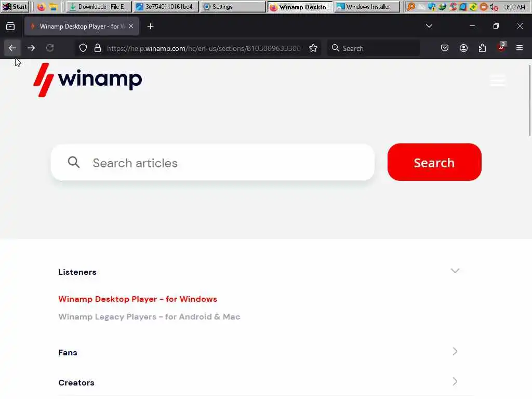Image resolution: width=532 pixels, height=399 pixels.
Task: Open Winamp Legacy Players - for Android & Mac
Action: click(x=149, y=317)
